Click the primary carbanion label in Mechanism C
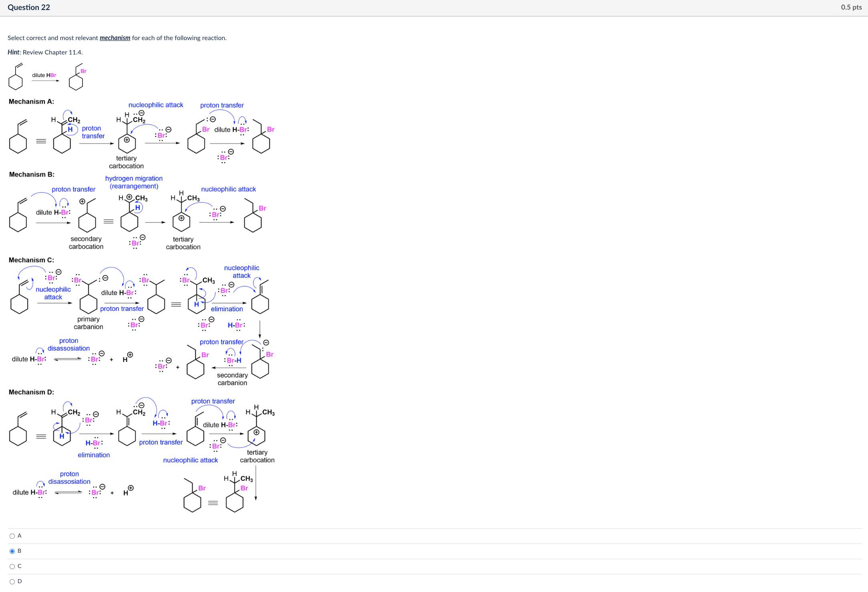The image size is (868, 592). point(88,323)
